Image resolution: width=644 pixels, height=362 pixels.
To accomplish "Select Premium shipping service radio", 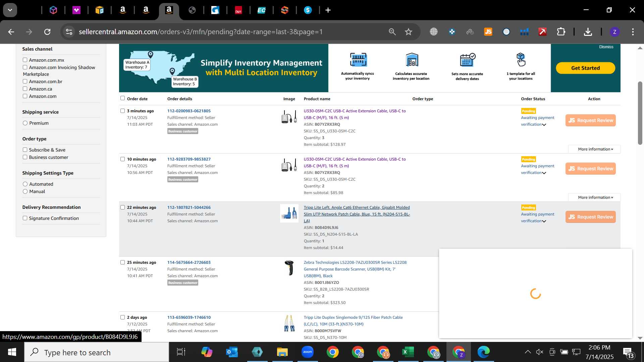I will coord(25,123).
